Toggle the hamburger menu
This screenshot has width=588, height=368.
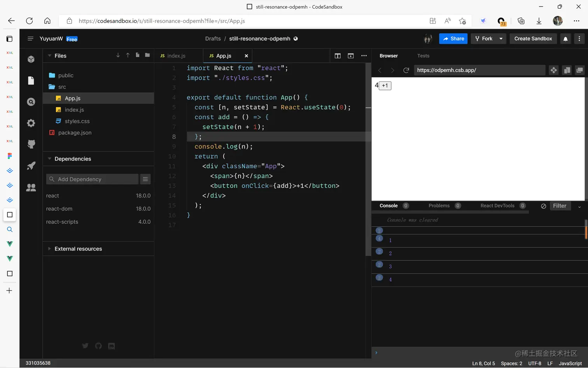(30, 39)
